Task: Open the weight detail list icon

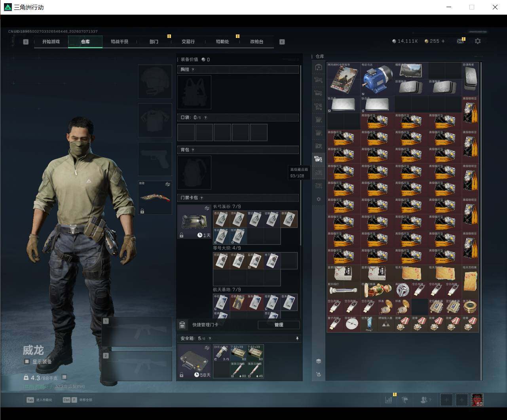Action: [65, 377]
